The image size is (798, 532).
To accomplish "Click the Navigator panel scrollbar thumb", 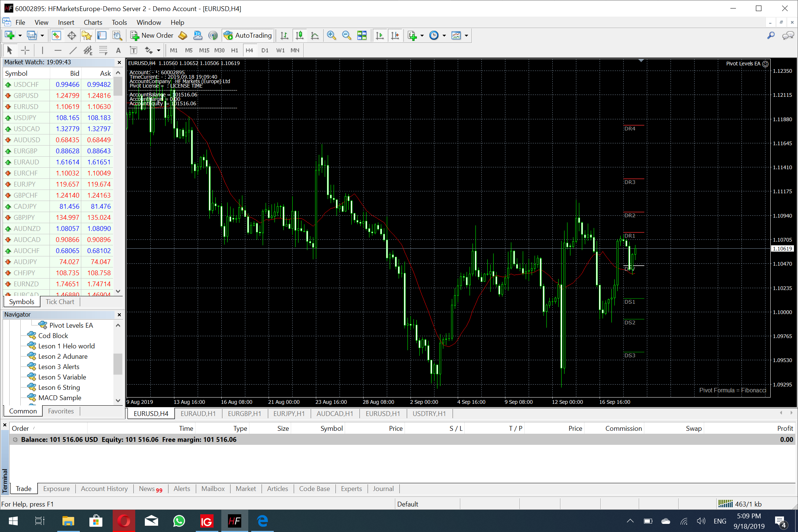I will pyautogui.click(x=117, y=364).
